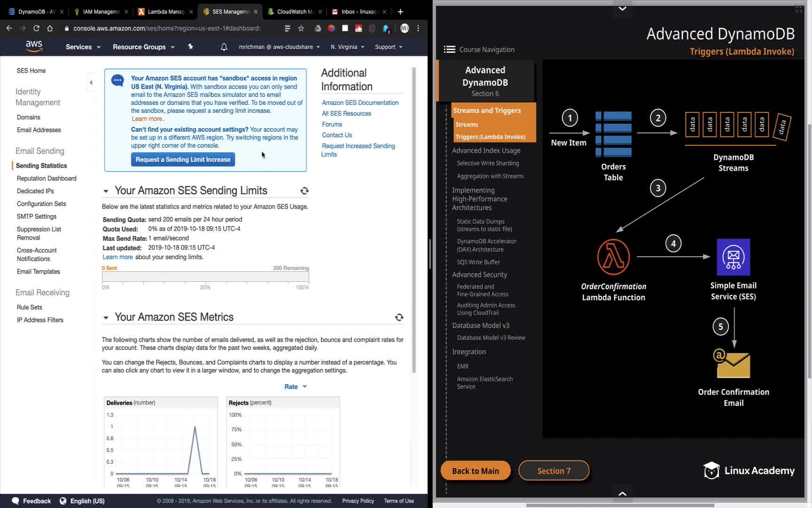Refresh the SES Metrics section
This screenshot has width=812, height=508.
coord(399,317)
